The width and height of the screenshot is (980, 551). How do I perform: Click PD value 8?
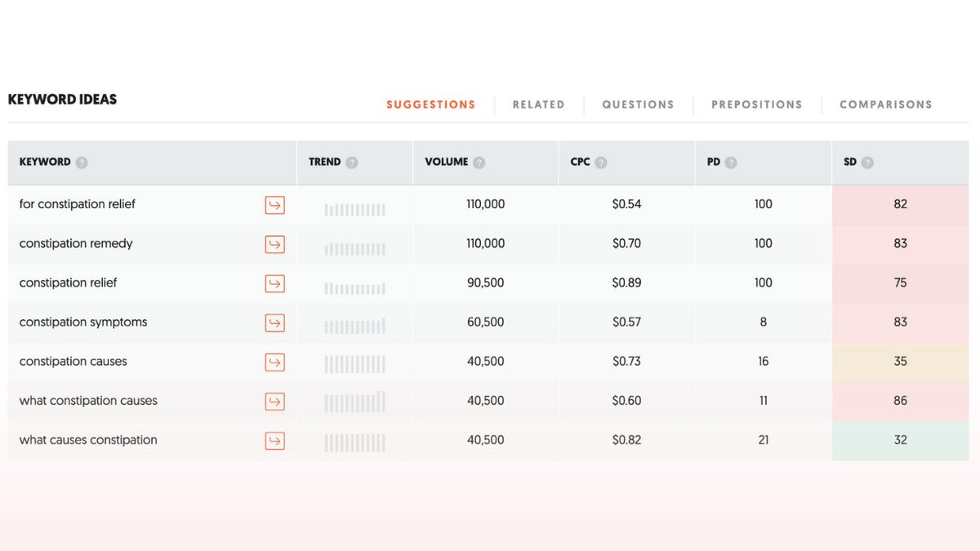point(764,322)
